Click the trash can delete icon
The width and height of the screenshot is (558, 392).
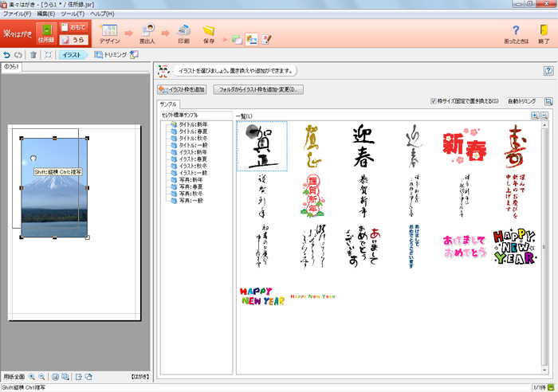(33, 55)
